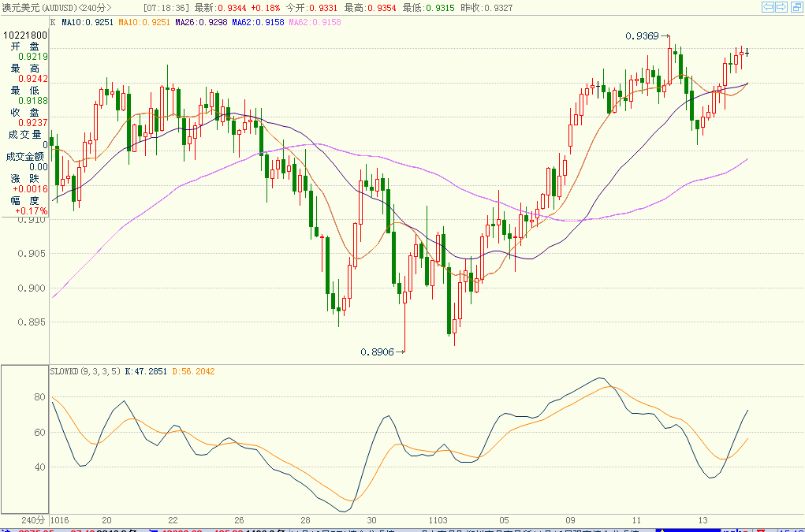Click the 昨收 0.9327 value
Viewport: 805px width, 532px height.
(486, 8)
